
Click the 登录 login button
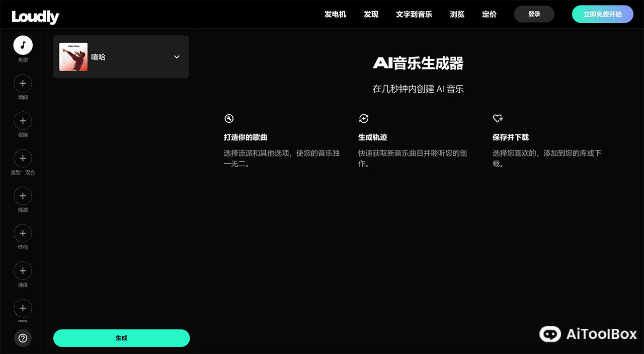click(534, 14)
